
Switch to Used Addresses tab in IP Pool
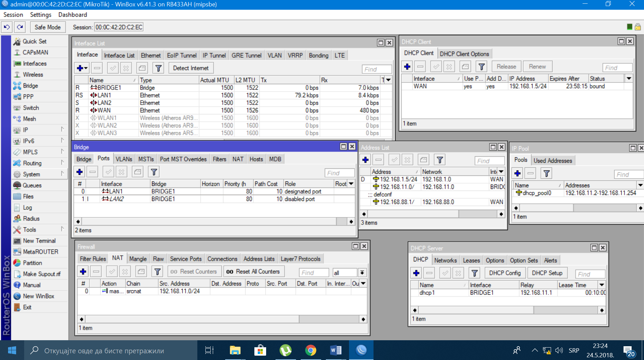click(x=553, y=161)
